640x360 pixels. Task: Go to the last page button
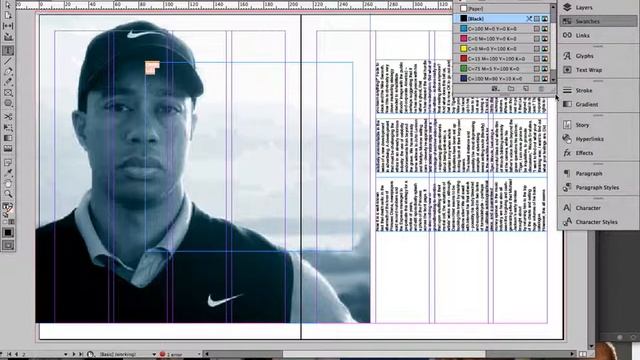[x=81, y=354]
